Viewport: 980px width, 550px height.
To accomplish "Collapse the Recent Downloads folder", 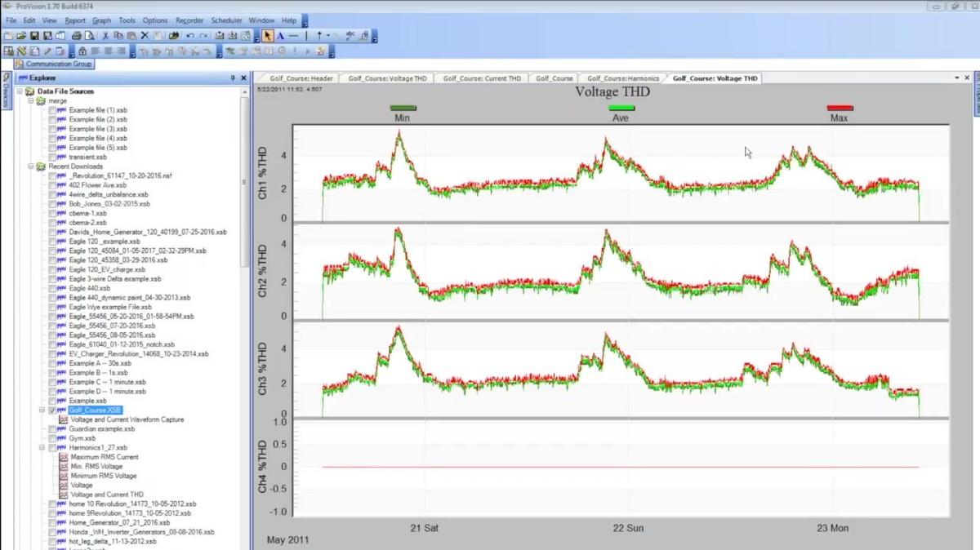I will pyautogui.click(x=30, y=166).
